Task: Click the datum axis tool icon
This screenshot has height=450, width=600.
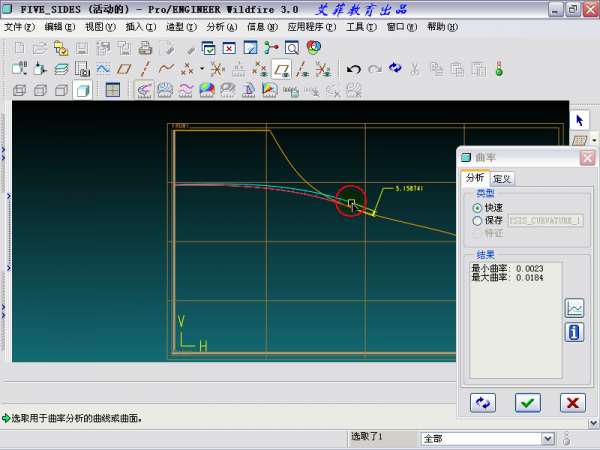Action: coord(145,69)
